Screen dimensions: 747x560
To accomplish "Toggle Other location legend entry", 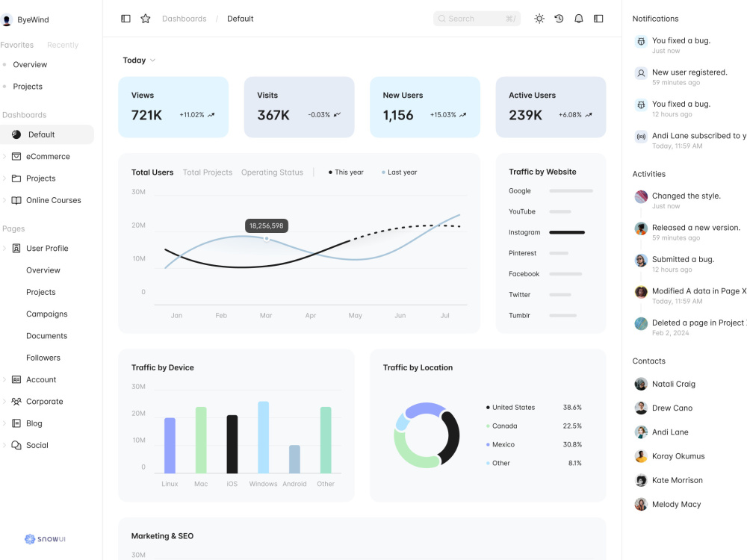I will (x=498, y=463).
